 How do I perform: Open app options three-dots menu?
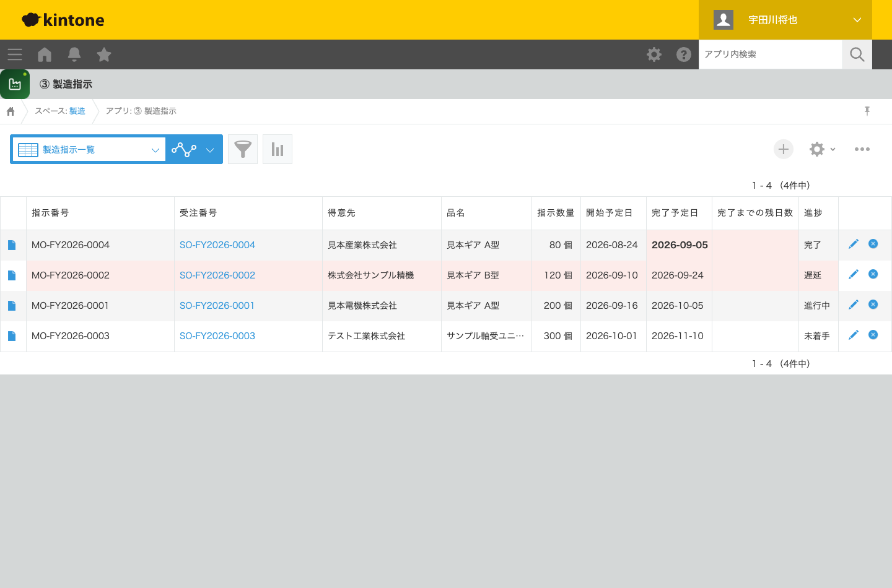[862, 149]
